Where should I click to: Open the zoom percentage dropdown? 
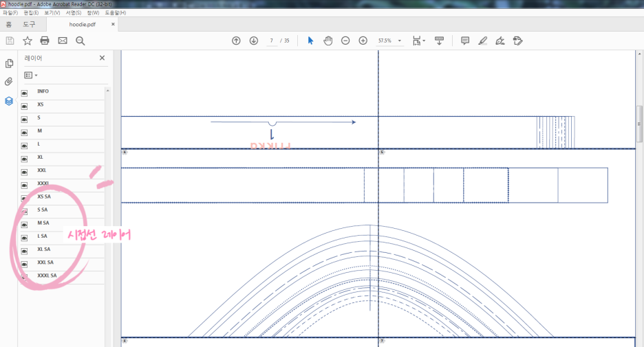400,41
